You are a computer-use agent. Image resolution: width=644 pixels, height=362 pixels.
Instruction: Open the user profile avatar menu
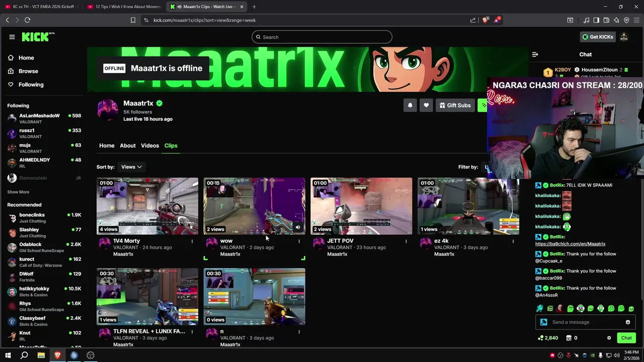click(x=624, y=37)
